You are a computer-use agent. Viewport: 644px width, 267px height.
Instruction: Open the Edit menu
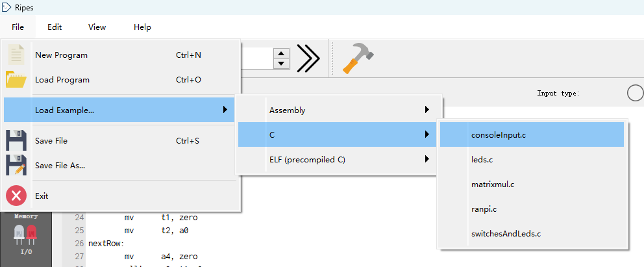tap(55, 27)
